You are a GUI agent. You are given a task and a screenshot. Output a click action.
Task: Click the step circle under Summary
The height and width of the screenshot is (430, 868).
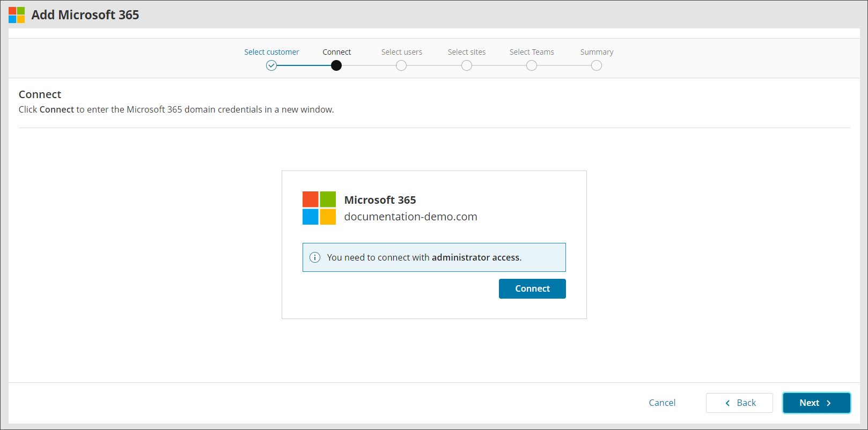pyautogui.click(x=597, y=65)
